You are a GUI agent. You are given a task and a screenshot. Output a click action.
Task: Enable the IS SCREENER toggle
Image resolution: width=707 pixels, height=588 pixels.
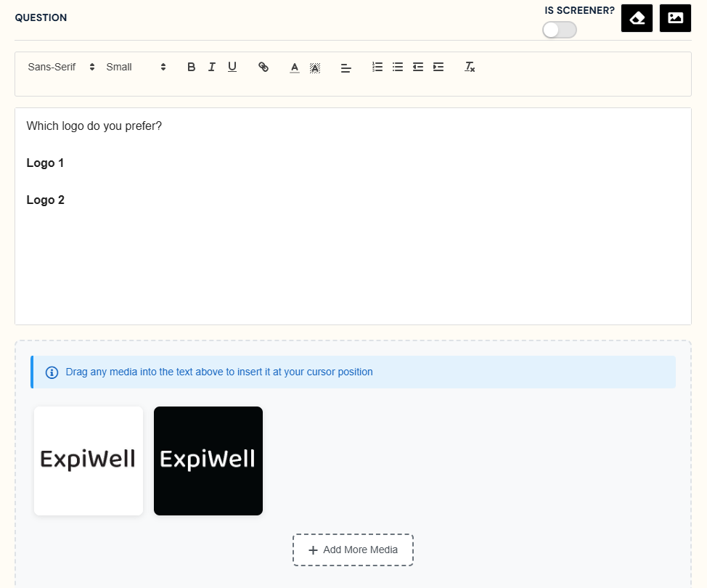(x=559, y=30)
